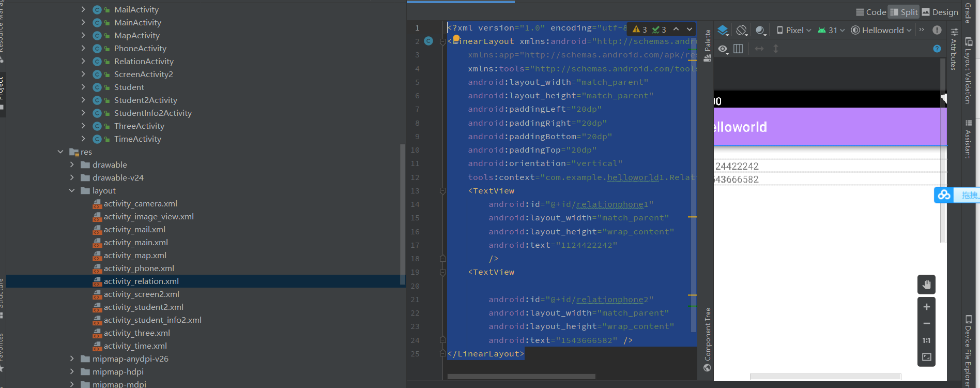Expand the TimeActivity class node
The width and height of the screenshot is (980, 388).
(x=83, y=139)
